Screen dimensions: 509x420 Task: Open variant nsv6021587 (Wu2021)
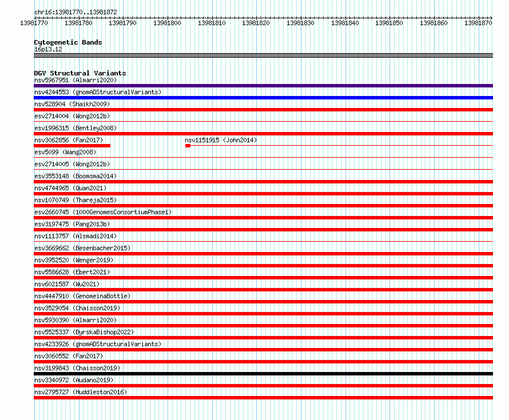coord(67,284)
